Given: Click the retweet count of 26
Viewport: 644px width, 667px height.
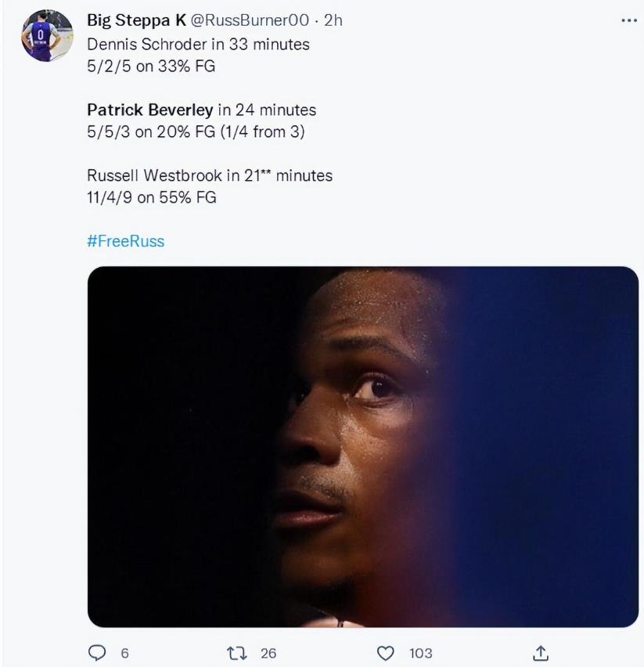Looking at the screenshot, I should [x=268, y=653].
